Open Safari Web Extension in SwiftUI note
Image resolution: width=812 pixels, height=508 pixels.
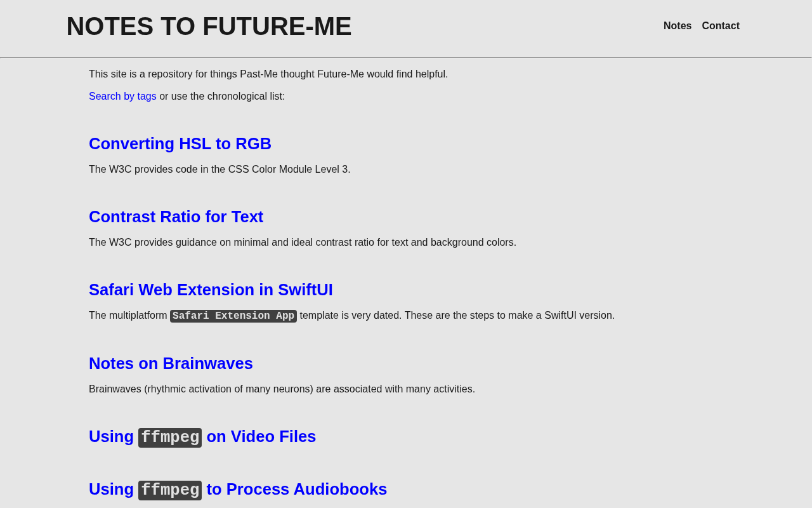(x=211, y=290)
